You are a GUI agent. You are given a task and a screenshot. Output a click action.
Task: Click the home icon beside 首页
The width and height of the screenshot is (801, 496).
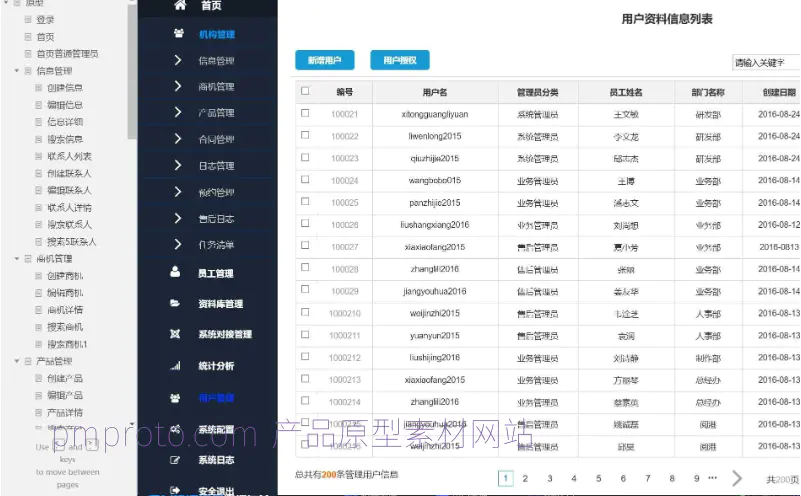point(179,6)
